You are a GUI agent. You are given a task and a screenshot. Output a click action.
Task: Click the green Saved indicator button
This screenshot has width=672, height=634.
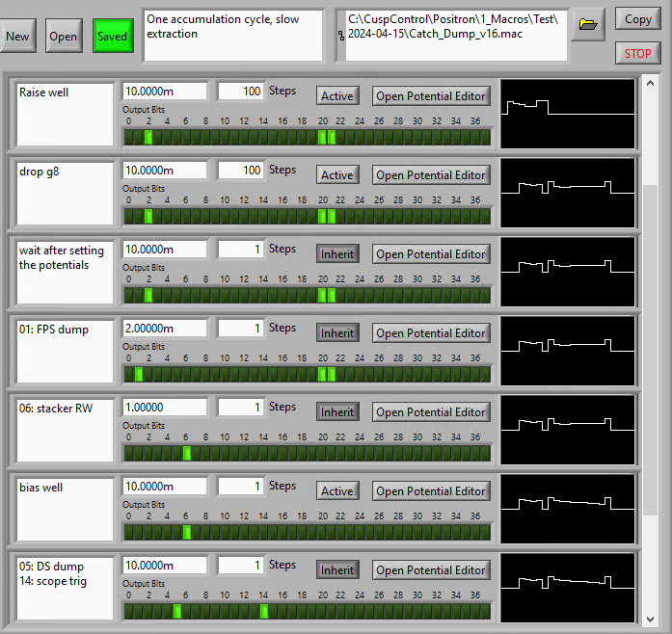click(x=112, y=37)
